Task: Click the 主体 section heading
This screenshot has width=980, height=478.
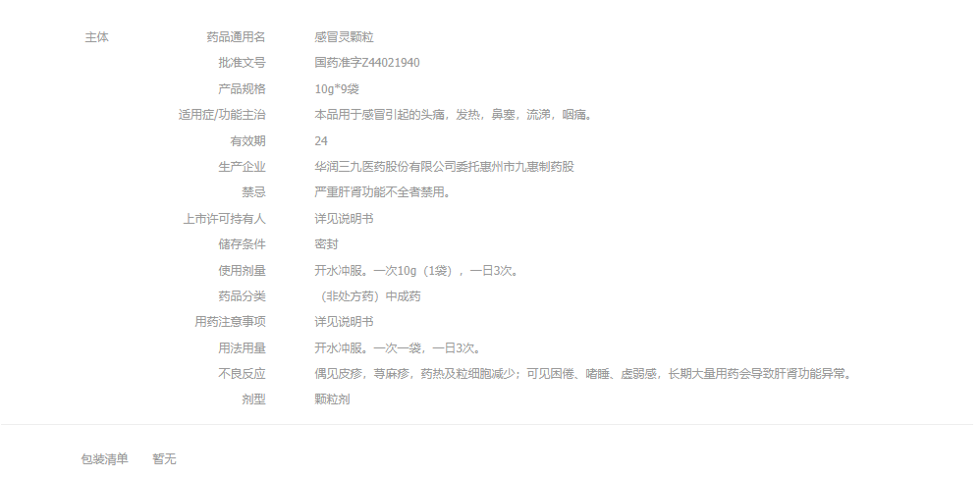Action: (96, 37)
